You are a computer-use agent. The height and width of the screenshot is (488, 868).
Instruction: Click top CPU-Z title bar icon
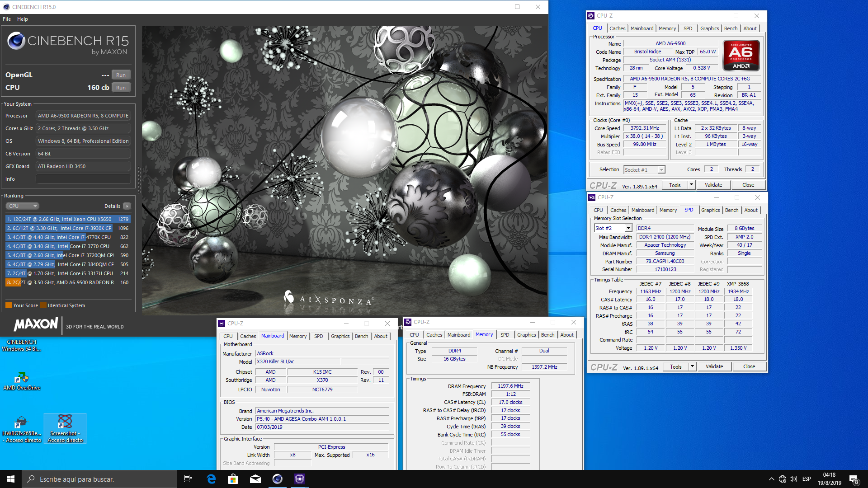(x=591, y=16)
